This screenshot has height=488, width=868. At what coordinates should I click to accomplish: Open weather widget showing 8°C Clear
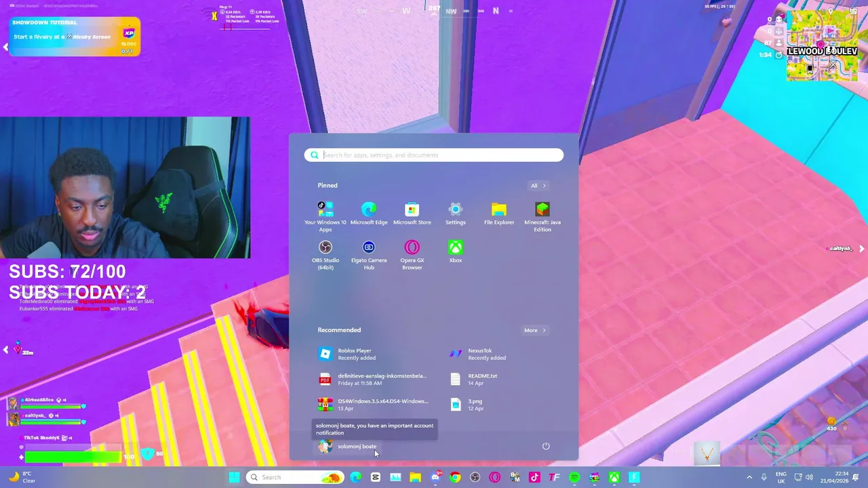[22, 477]
